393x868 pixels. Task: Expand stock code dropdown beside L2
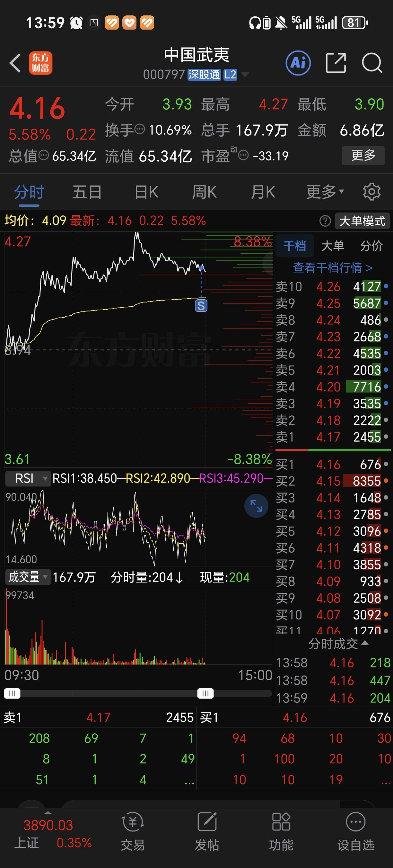pos(245,75)
